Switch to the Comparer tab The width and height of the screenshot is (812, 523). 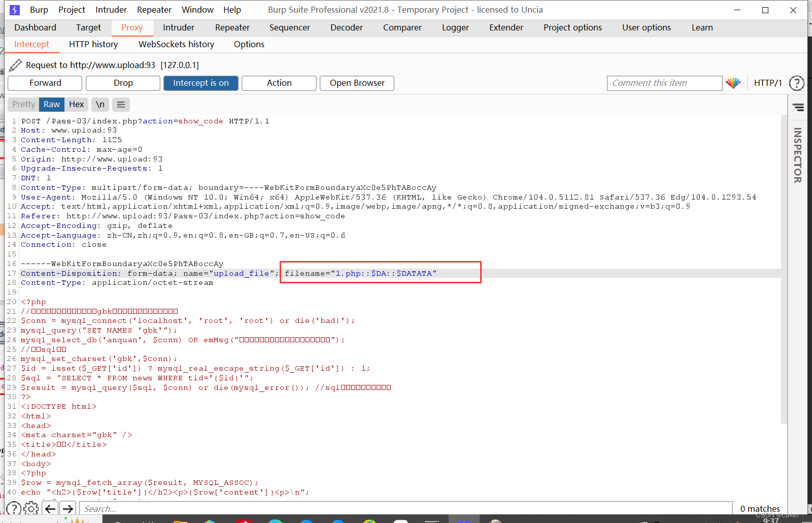coord(402,27)
